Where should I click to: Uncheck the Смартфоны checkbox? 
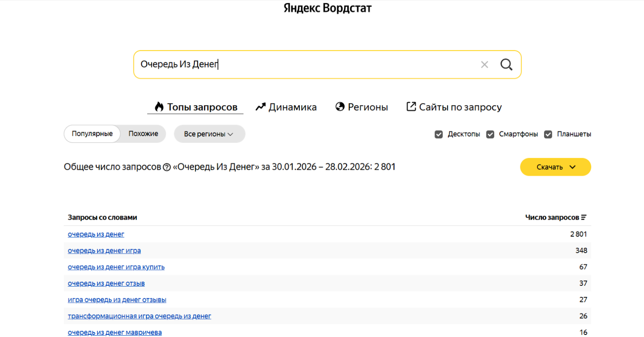point(490,134)
